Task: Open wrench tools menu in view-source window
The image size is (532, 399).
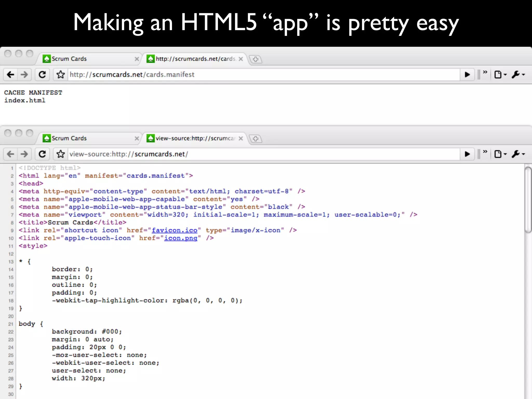Action: click(518, 154)
